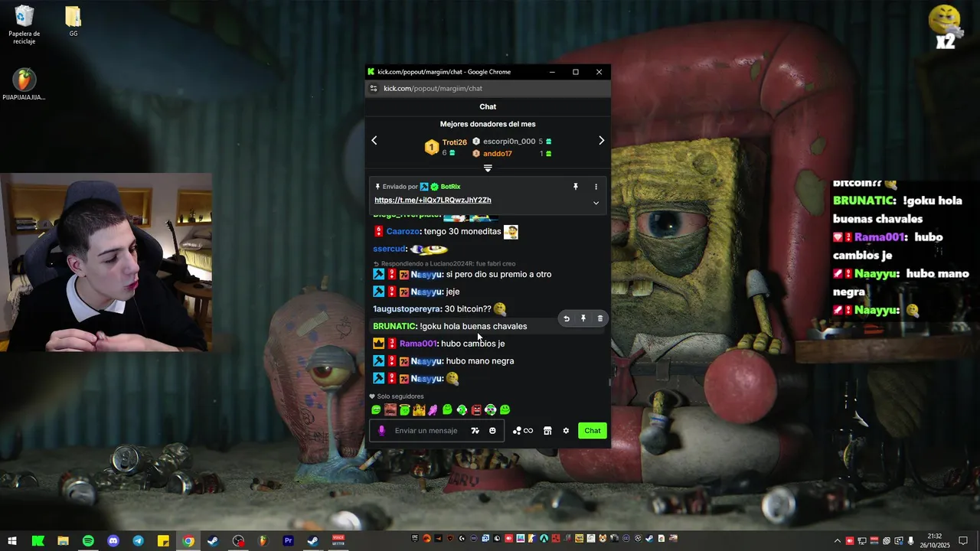Unpin the BotRix pinned message
This screenshot has height=551, width=980.
pos(576,187)
